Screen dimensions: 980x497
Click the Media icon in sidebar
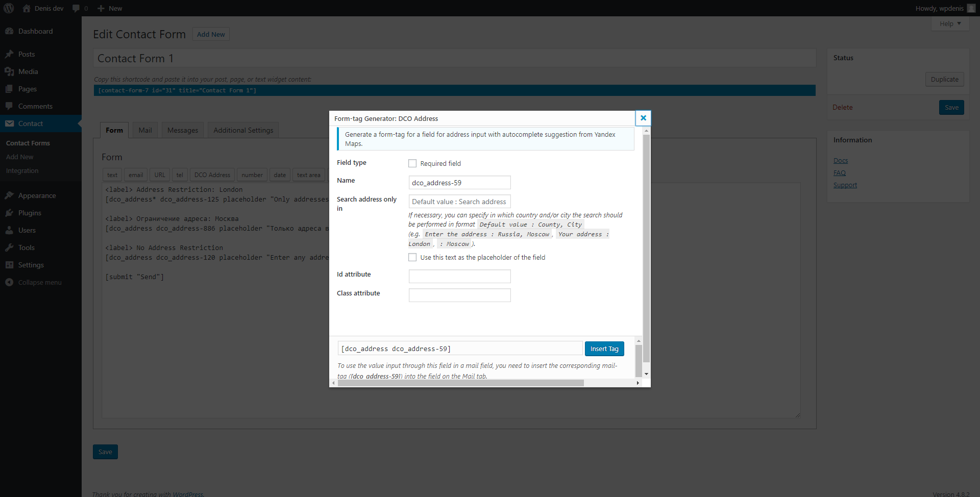(x=9, y=71)
